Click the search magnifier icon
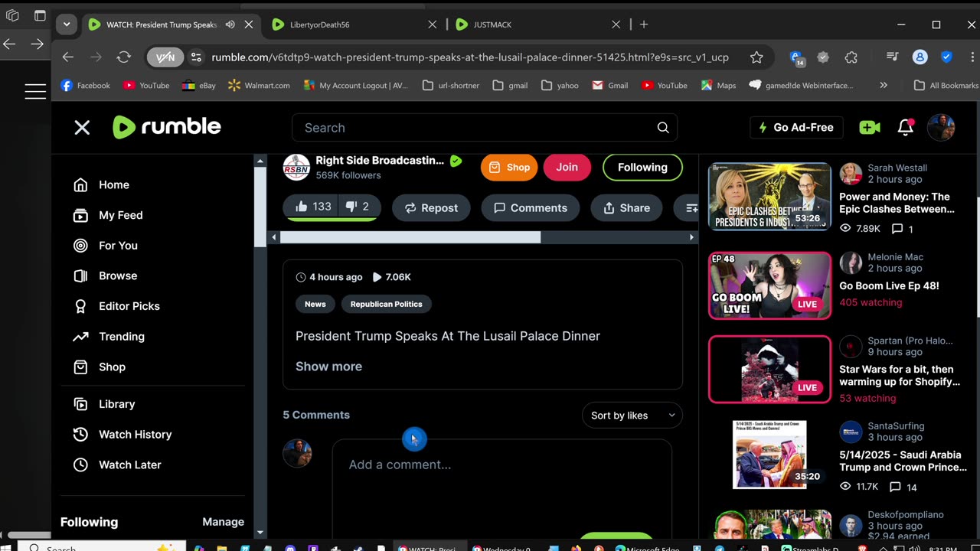 tap(663, 128)
